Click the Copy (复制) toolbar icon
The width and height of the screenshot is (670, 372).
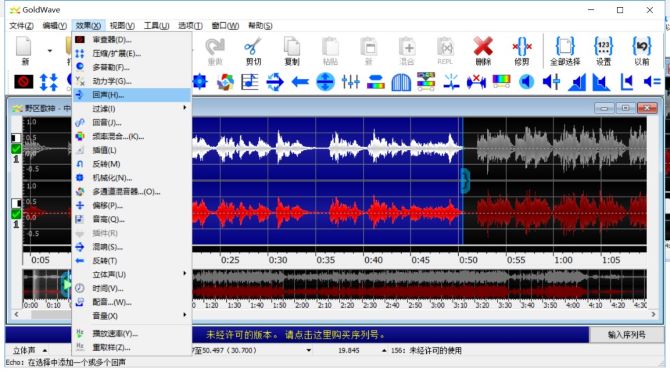pos(291,47)
